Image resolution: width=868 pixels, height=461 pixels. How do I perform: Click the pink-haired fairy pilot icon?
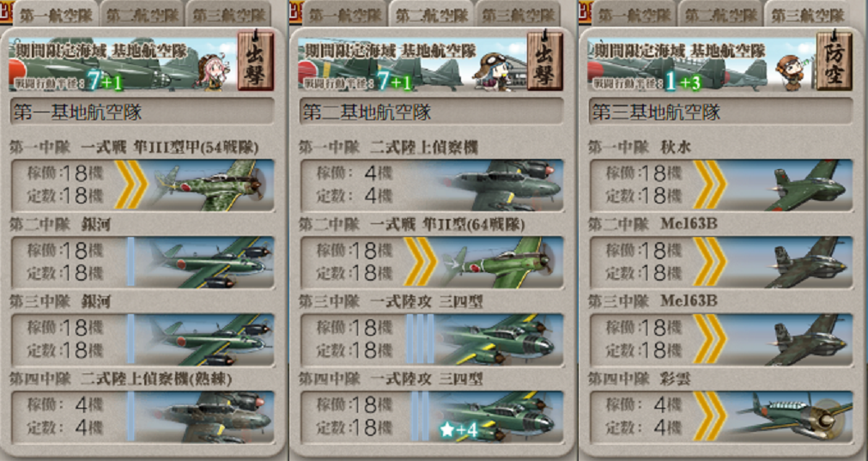click(x=210, y=72)
